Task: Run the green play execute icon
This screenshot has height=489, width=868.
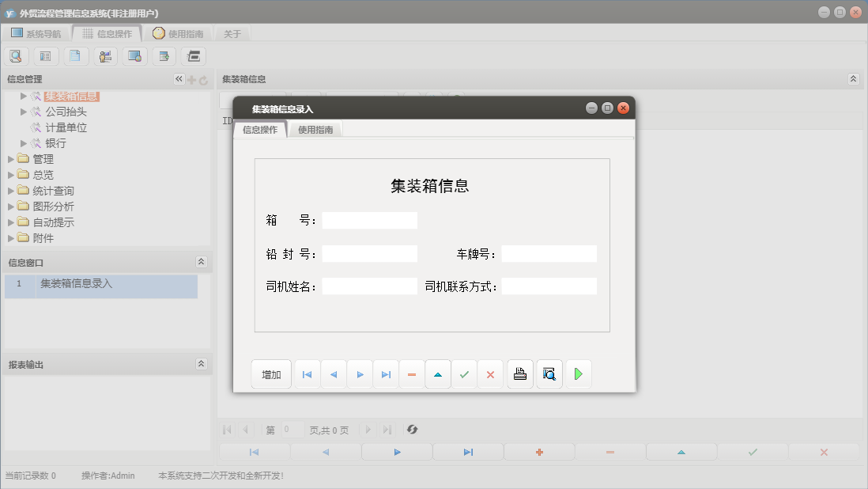Action: pyautogui.click(x=578, y=373)
